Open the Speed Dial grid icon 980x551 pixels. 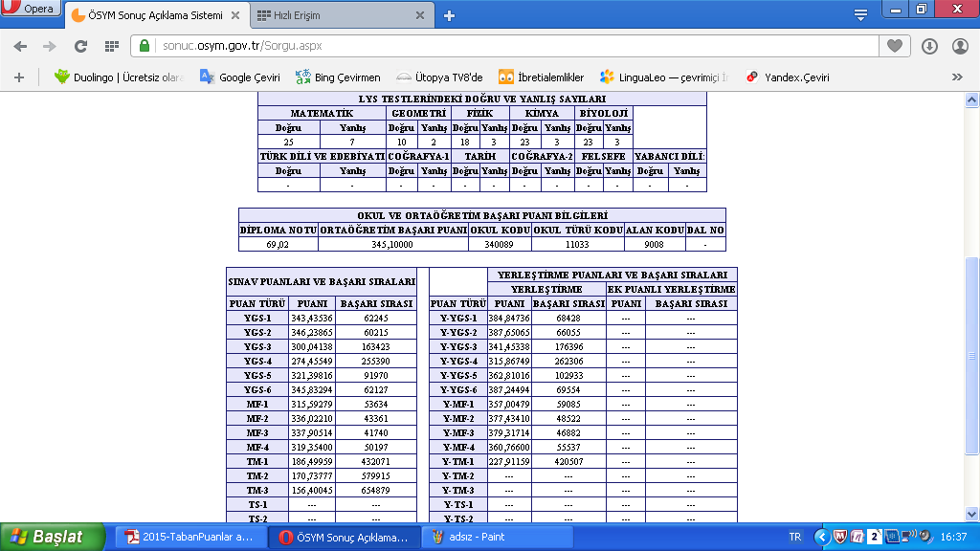click(x=111, y=46)
